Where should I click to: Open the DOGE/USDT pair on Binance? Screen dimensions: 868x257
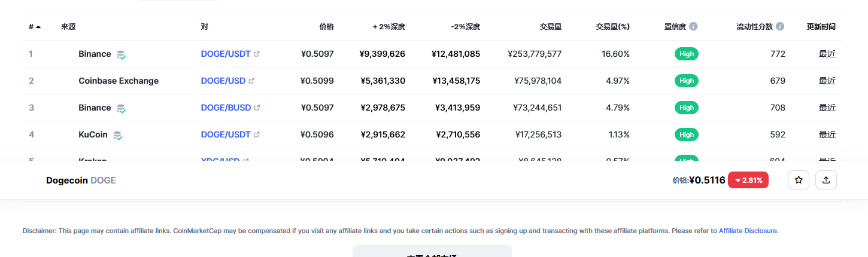(226, 54)
